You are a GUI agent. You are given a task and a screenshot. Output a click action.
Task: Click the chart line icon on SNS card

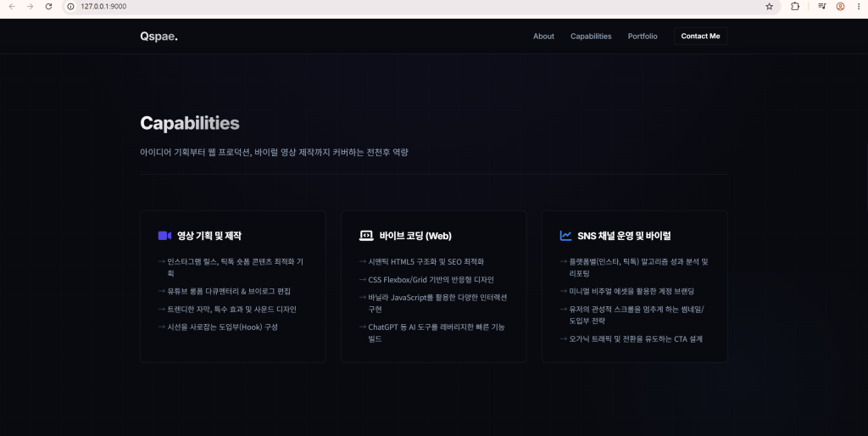point(565,236)
